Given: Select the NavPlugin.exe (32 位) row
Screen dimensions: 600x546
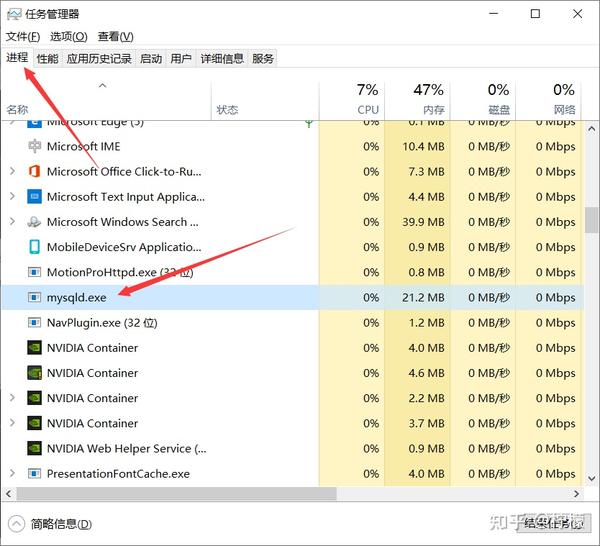Looking at the screenshot, I should click(x=293, y=323).
